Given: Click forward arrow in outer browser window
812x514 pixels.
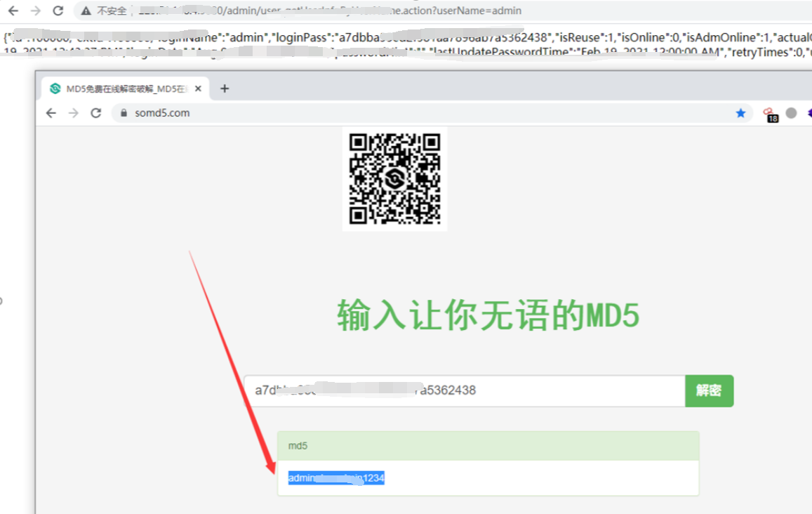Looking at the screenshot, I should tap(35, 11).
